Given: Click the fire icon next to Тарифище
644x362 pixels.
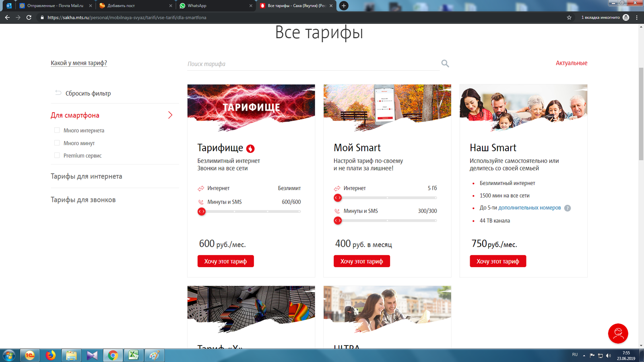Looking at the screenshot, I should pos(250,148).
